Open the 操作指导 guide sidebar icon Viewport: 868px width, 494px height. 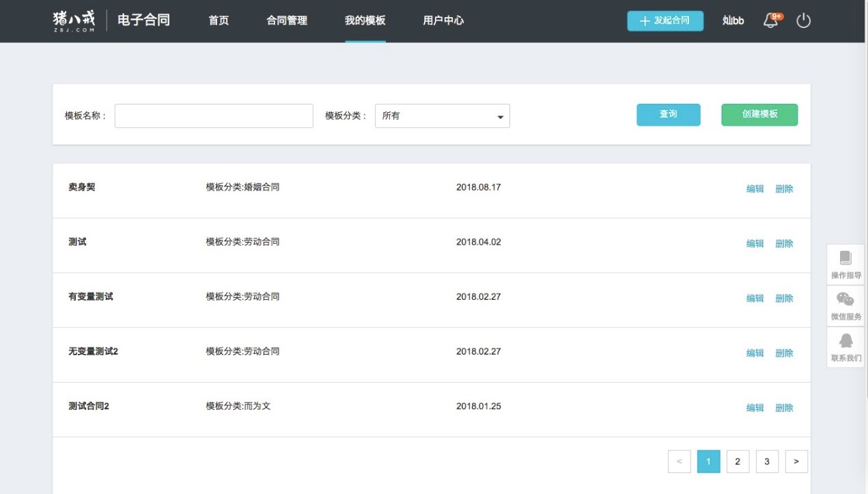[x=845, y=265]
